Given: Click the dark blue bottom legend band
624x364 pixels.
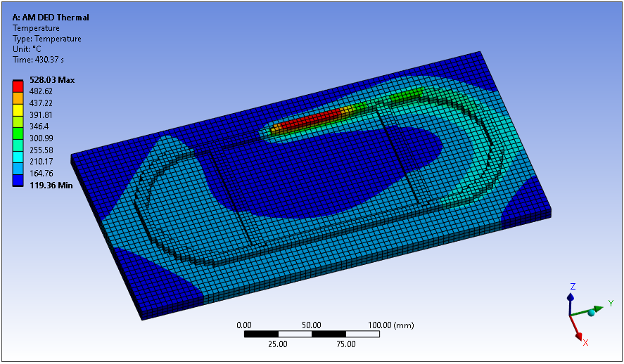Looking at the screenshot, I should [x=18, y=178].
